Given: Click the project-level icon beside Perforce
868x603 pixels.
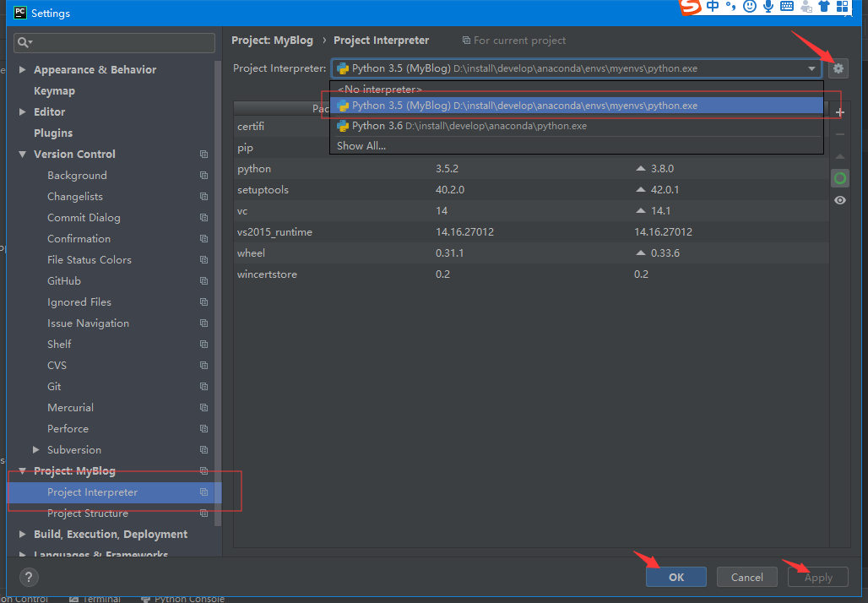Looking at the screenshot, I should tap(203, 428).
